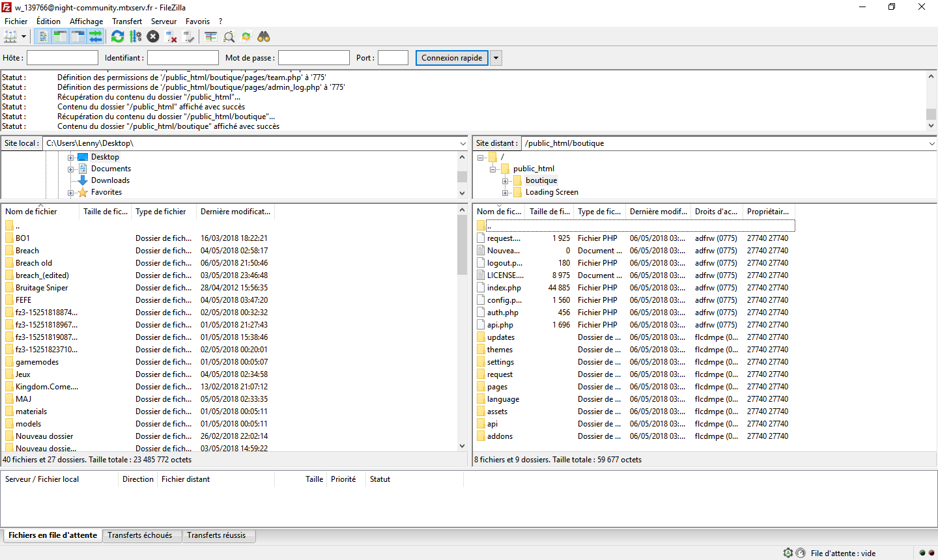
Task: Focus the Port input field
Action: click(x=393, y=58)
